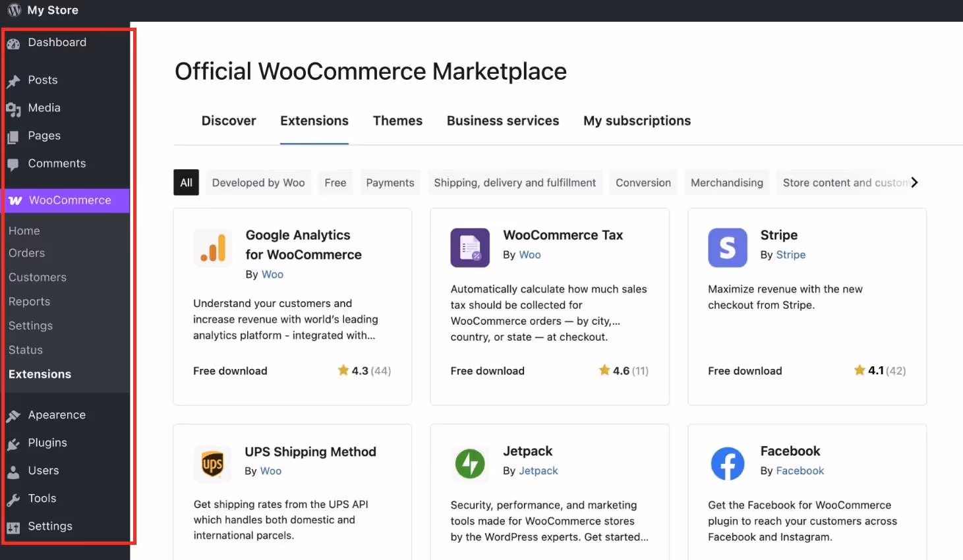Open the Customers submenu item
This screenshot has height=560, width=963.
38,277
